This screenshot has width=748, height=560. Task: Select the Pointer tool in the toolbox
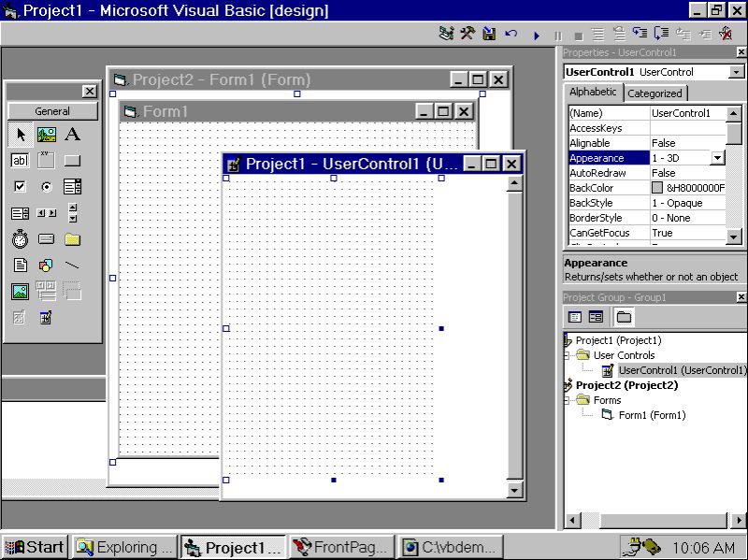coord(22,136)
